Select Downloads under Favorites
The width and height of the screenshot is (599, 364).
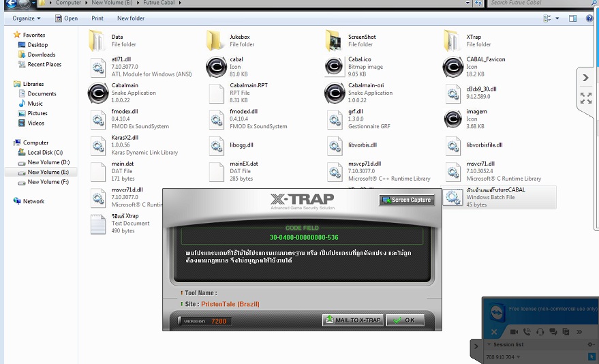tap(41, 55)
